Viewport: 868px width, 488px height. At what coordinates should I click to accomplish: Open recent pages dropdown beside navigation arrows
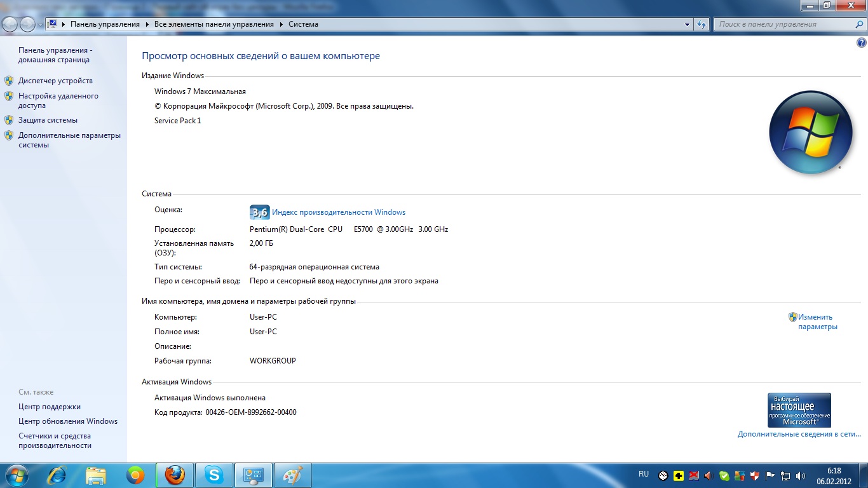tap(41, 24)
